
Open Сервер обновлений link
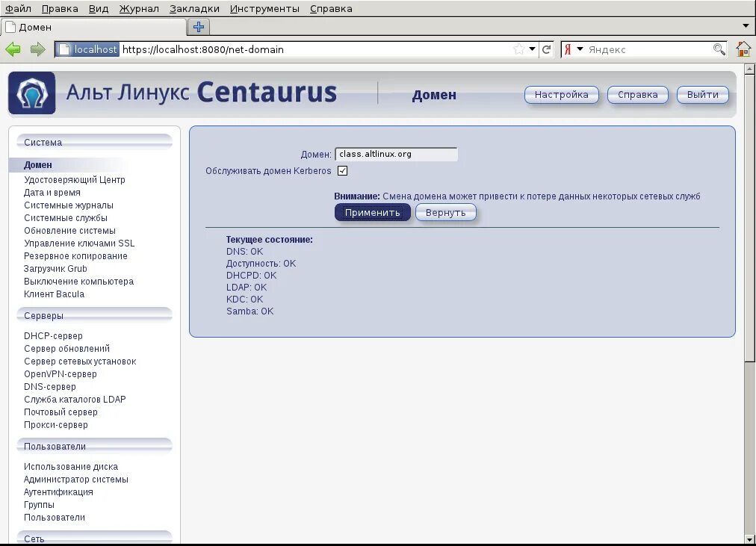(67, 348)
